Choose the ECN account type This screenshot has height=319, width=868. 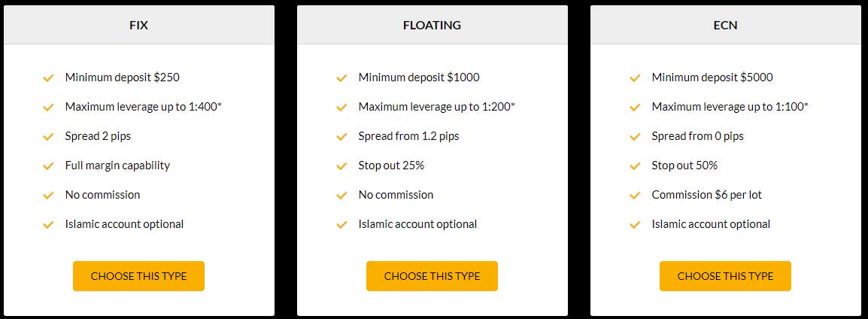pyautogui.click(x=725, y=276)
